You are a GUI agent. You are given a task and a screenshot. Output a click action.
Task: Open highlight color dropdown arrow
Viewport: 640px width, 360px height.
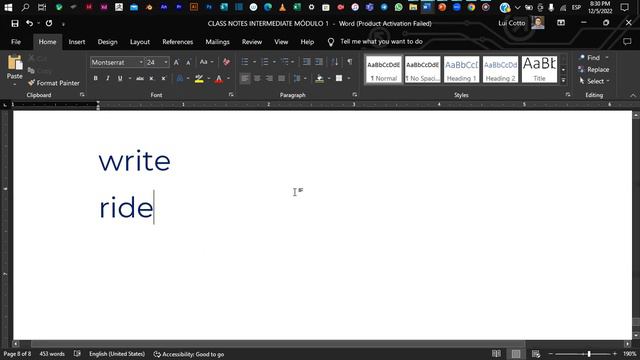pos(209,78)
